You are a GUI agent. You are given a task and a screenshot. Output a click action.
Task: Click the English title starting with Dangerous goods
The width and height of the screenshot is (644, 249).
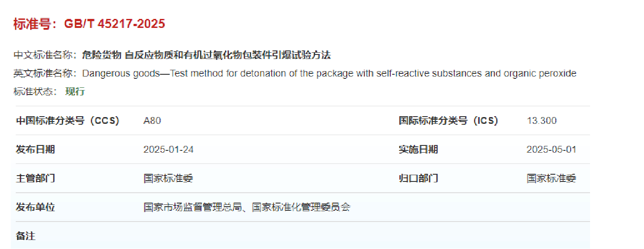(x=329, y=73)
